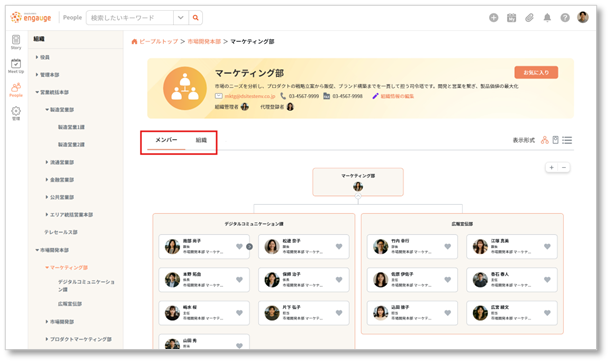Expand プロダクトマーケティング部 in the tree
This screenshot has height=363, width=610.
click(x=47, y=339)
